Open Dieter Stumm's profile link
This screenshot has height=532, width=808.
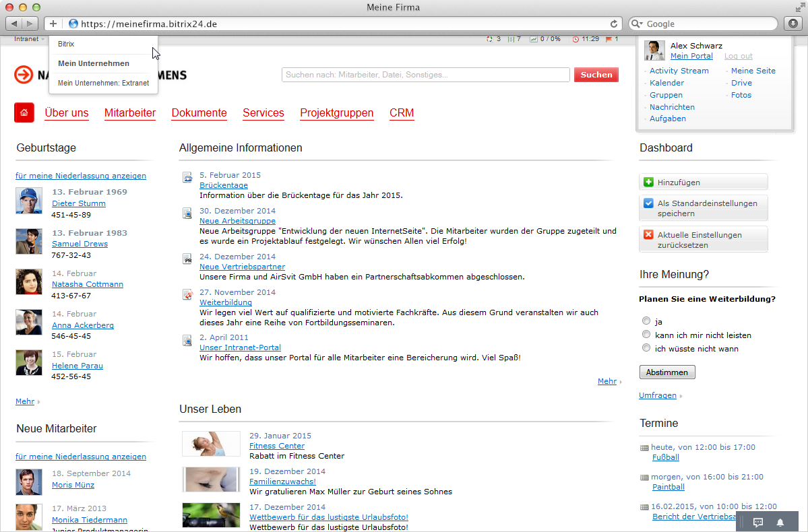78,203
